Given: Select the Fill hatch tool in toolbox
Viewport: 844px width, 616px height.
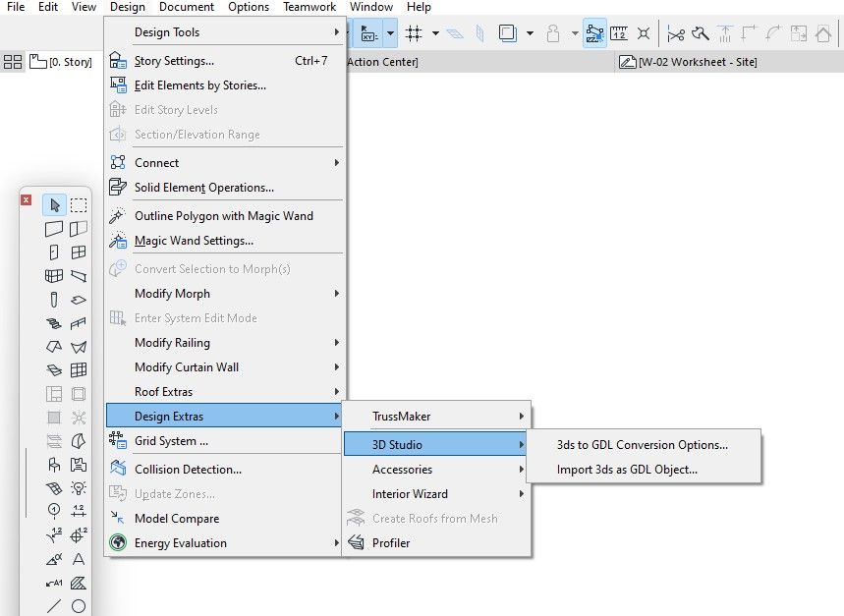Looking at the screenshot, I should tap(79, 583).
